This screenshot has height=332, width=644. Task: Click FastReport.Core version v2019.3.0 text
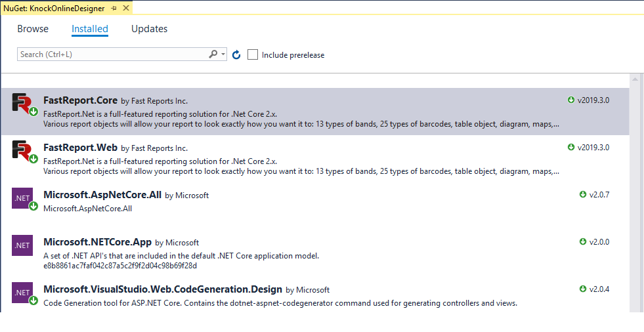tap(593, 100)
